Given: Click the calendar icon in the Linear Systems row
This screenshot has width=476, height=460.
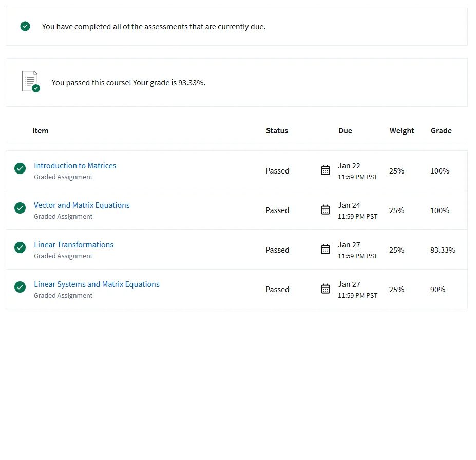Looking at the screenshot, I should pyautogui.click(x=326, y=289).
